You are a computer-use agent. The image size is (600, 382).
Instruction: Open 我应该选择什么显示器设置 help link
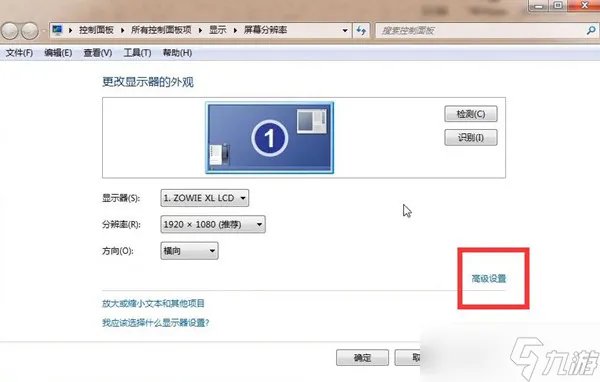[x=156, y=323]
